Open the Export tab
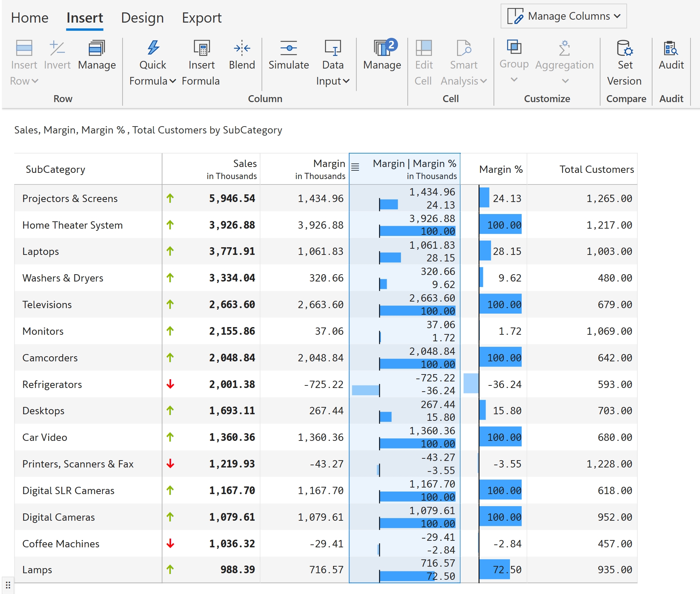The height and width of the screenshot is (594, 700). pyautogui.click(x=202, y=18)
